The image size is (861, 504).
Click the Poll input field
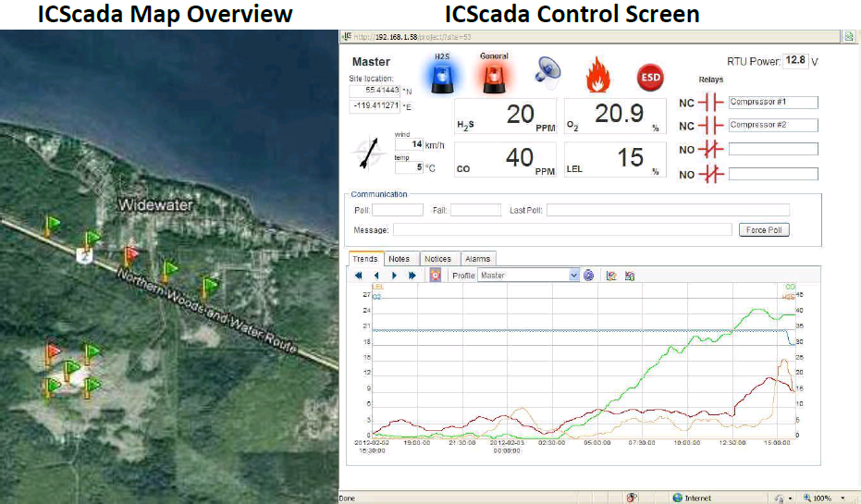click(x=398, y=210)
